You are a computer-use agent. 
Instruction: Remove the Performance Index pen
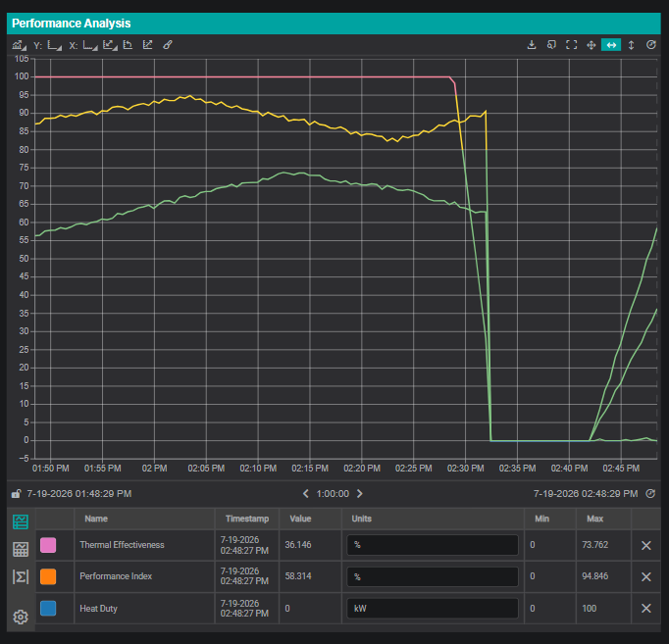pyautogui.click(x=646, y=577)
